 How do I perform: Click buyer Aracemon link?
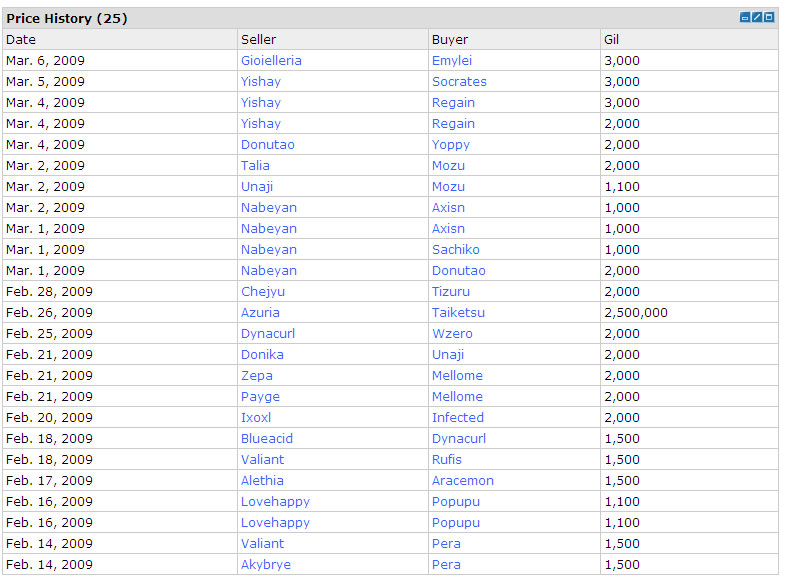[x=462, y=480]
